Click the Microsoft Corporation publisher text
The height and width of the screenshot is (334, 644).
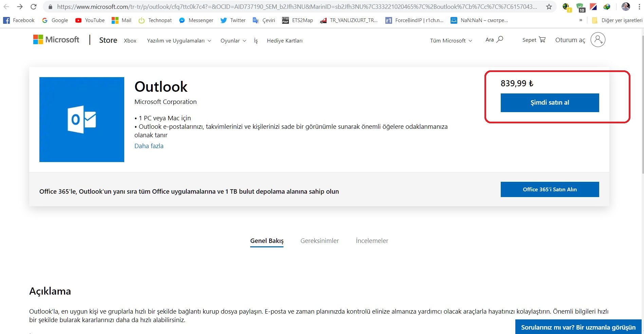point(165,102)
